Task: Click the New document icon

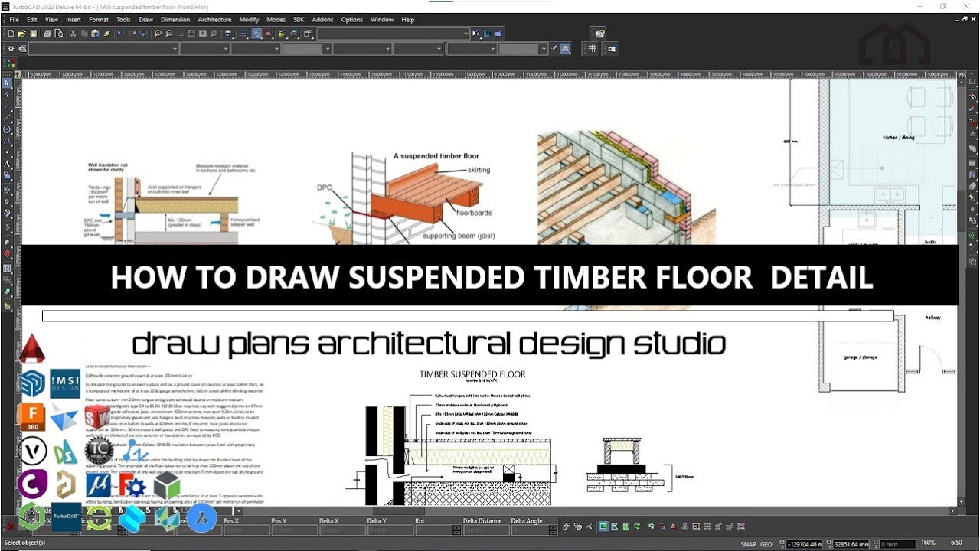Action: (11, 34)
